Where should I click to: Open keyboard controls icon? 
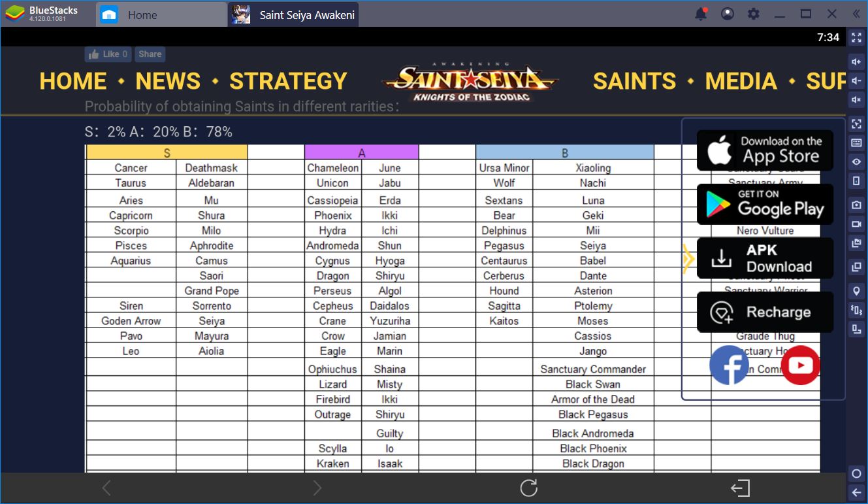tap(856, 143)
